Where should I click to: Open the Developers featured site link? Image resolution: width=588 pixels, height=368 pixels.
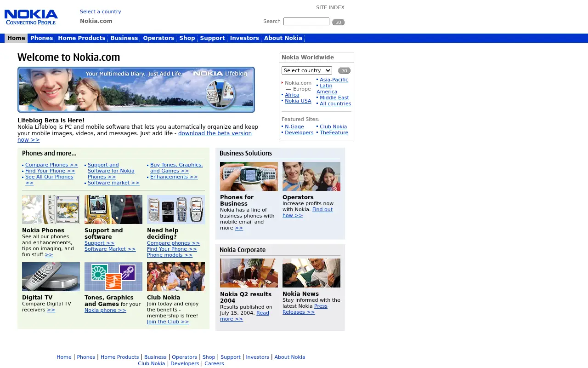[x=299, y=132]
